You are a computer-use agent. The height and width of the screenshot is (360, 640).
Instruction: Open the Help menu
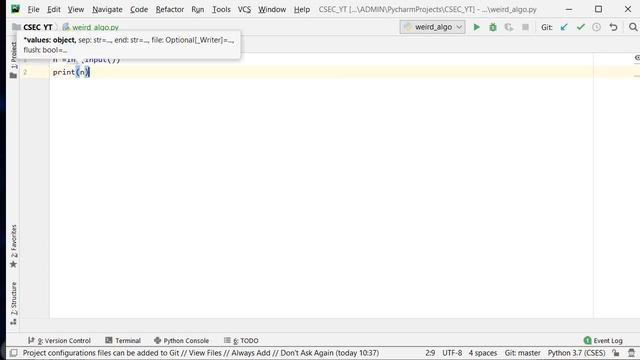[302, 9]
